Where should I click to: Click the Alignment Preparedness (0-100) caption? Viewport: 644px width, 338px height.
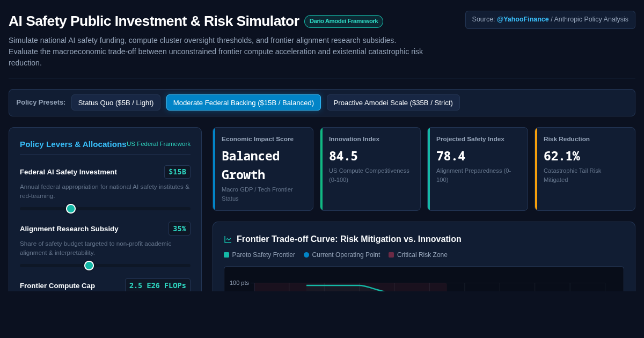(474, 175)
